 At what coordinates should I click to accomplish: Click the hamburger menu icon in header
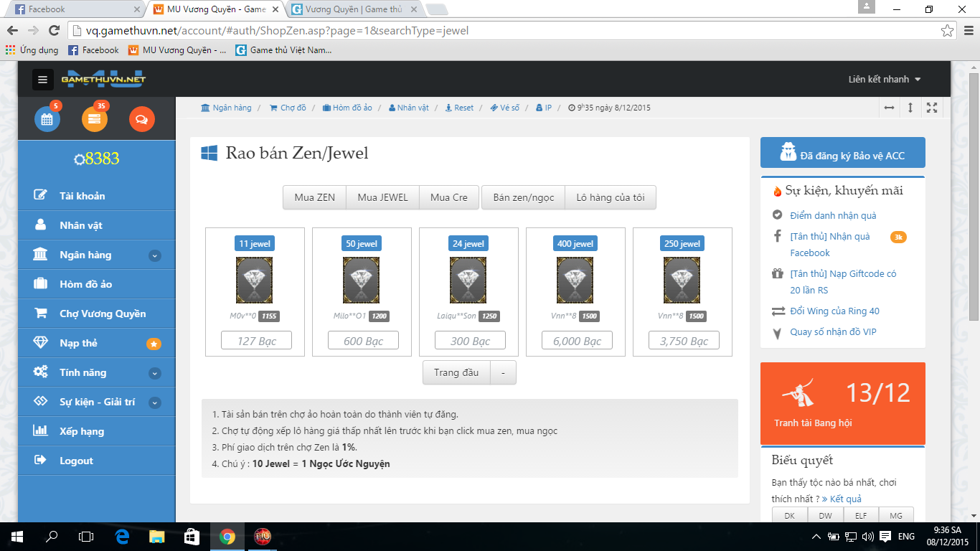tap(43, 80)
